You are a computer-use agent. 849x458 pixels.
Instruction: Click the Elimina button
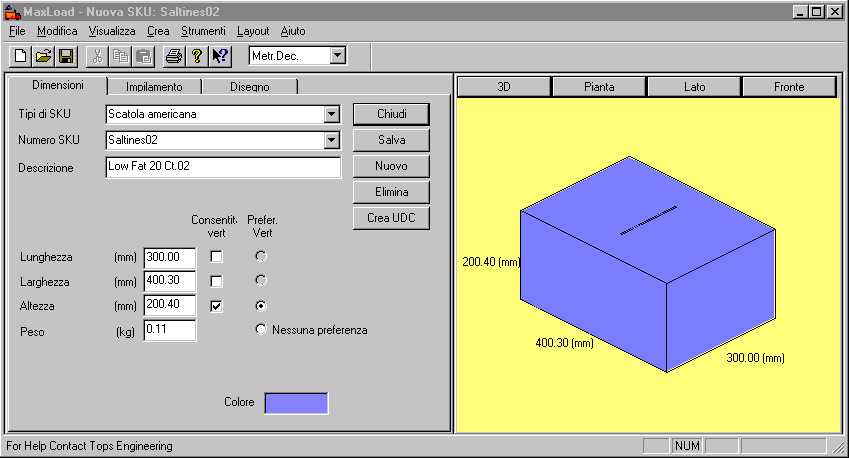391,192
